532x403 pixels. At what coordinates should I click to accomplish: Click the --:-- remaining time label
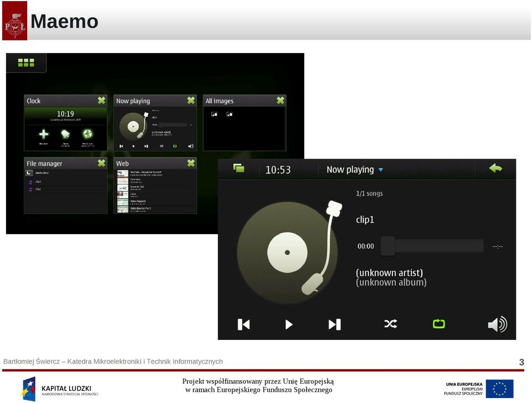[498, 246]
